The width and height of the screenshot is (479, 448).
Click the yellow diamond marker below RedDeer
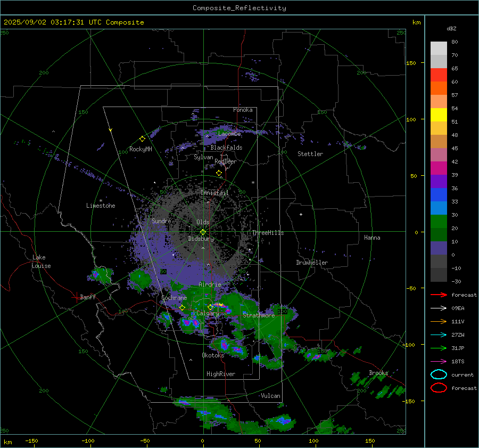click(x=219, y=173)
